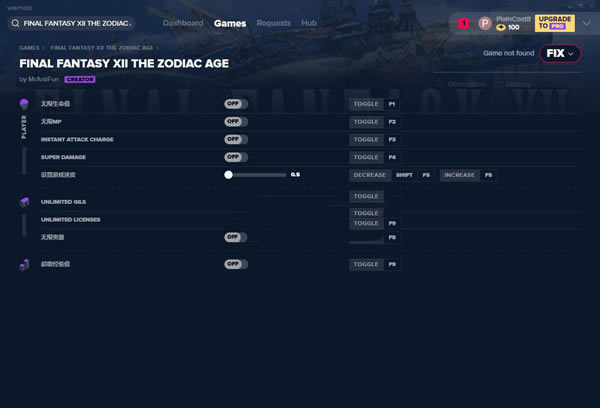600x408 pixels.
Task: Click the game search input field
Action: 72,23
